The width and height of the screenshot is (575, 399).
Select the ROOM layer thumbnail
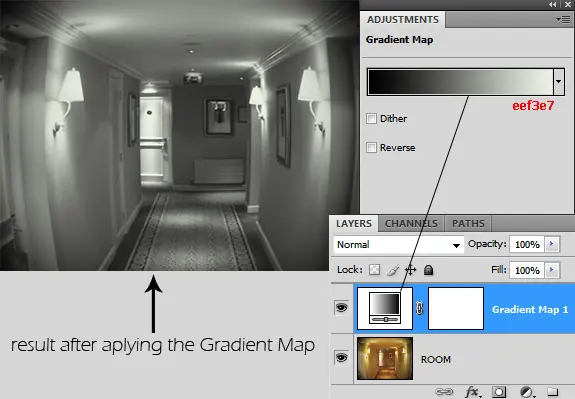[385, 358]
